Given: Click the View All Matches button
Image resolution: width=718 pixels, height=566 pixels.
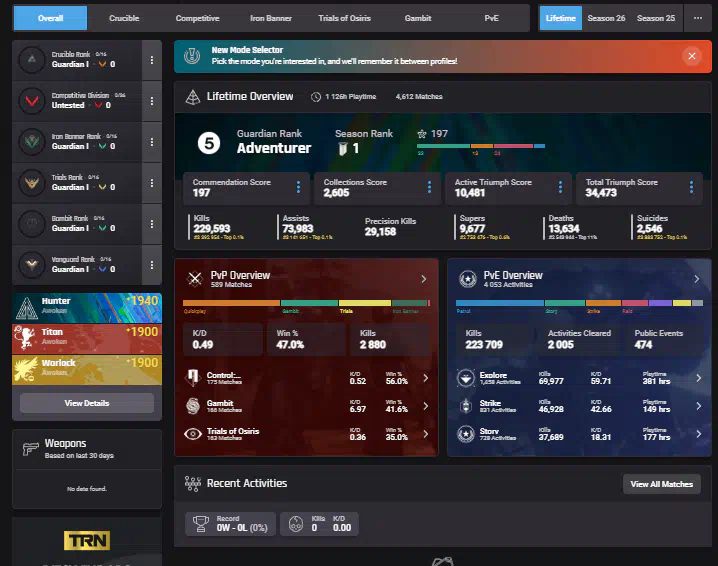Looking at the screenshot, I should (662, 484).
